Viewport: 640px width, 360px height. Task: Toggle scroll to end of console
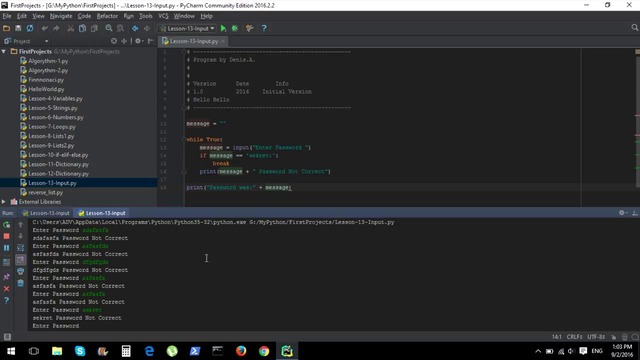pyautogui.click(x=20, y=260)
